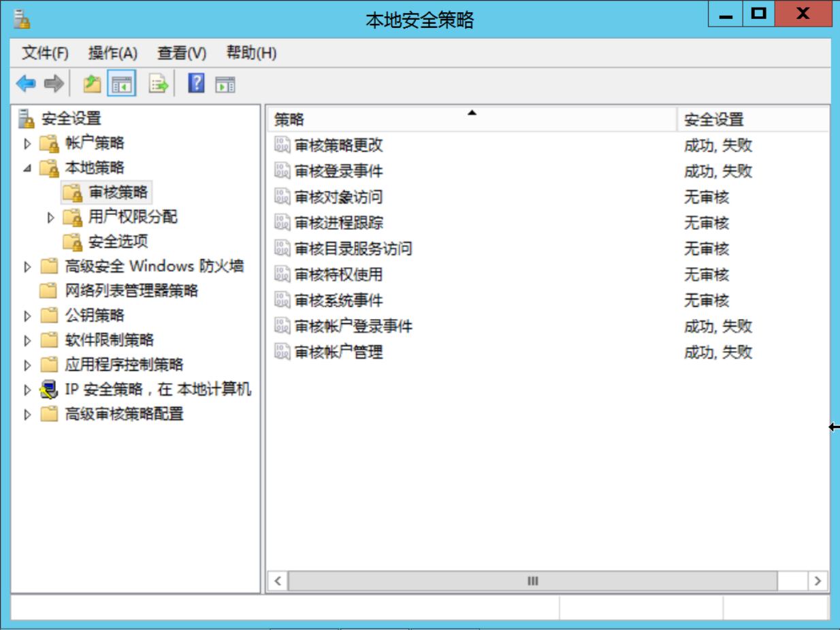Toggle the Show/Hide action pane icon
This screenshot has width=840, height=630.
(225, 84)
